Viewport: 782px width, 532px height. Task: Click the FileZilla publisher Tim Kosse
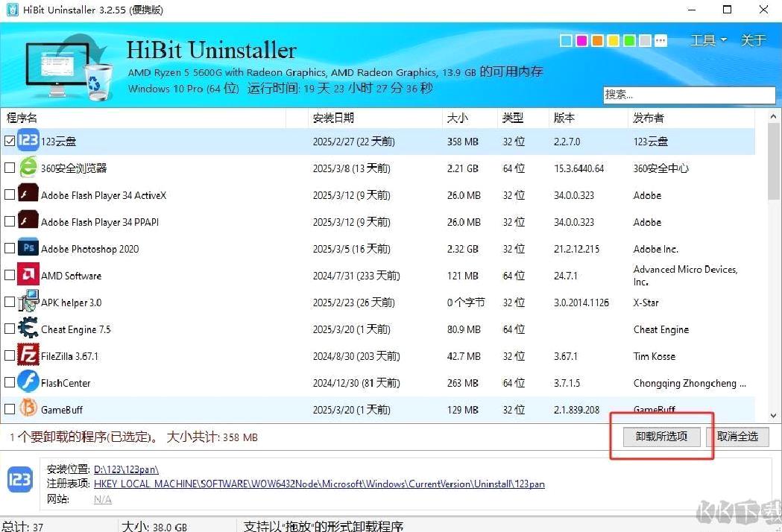(655, 356)
